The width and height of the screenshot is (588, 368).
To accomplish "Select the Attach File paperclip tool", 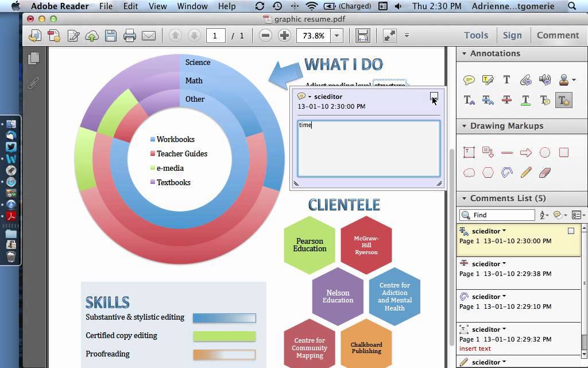I will [526, 79].
